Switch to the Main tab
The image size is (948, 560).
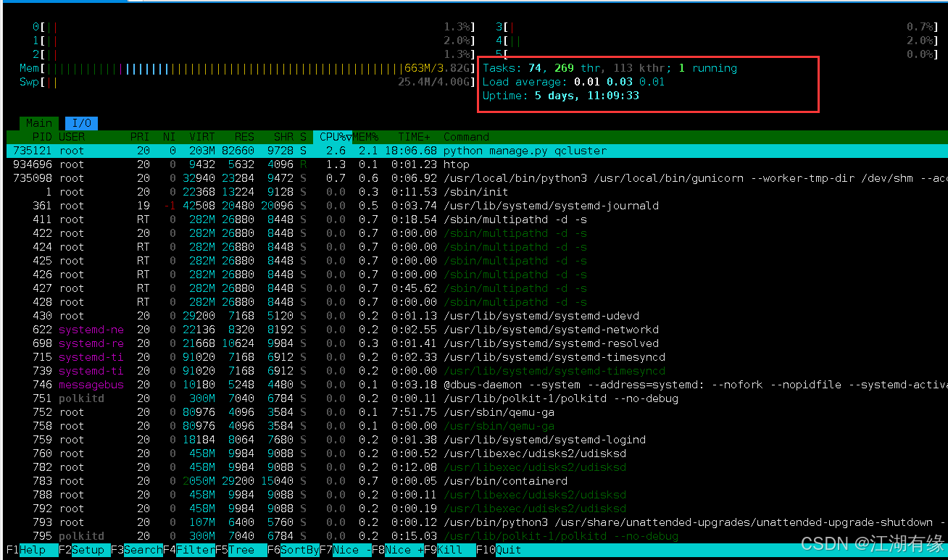pyautogui.click(x=39, y=123)
